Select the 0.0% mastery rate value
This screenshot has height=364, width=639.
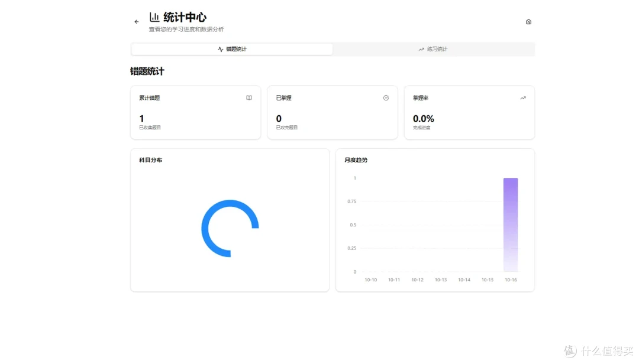pos(424,119)
